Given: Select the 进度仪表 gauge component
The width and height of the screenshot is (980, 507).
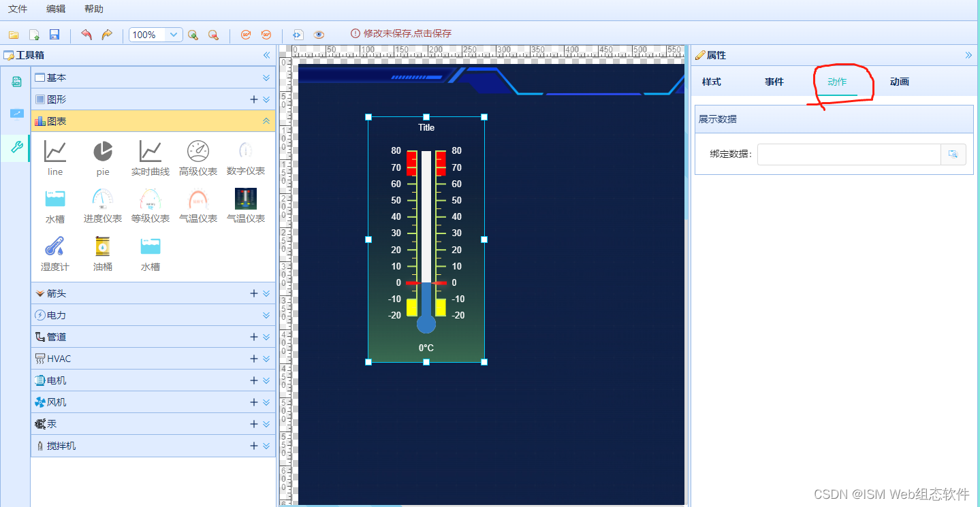Looking at the screenshot, I should [103, 206].
